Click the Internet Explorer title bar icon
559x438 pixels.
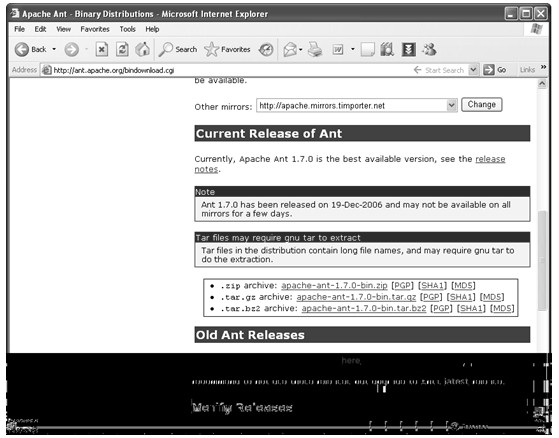tap(15, 14)
